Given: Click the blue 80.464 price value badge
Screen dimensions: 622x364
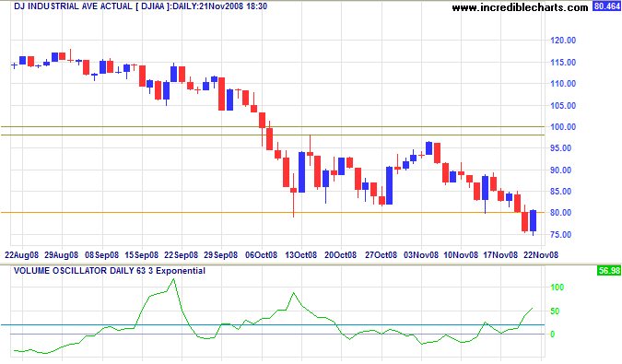Looking at the screenshot, I should 606,6.
